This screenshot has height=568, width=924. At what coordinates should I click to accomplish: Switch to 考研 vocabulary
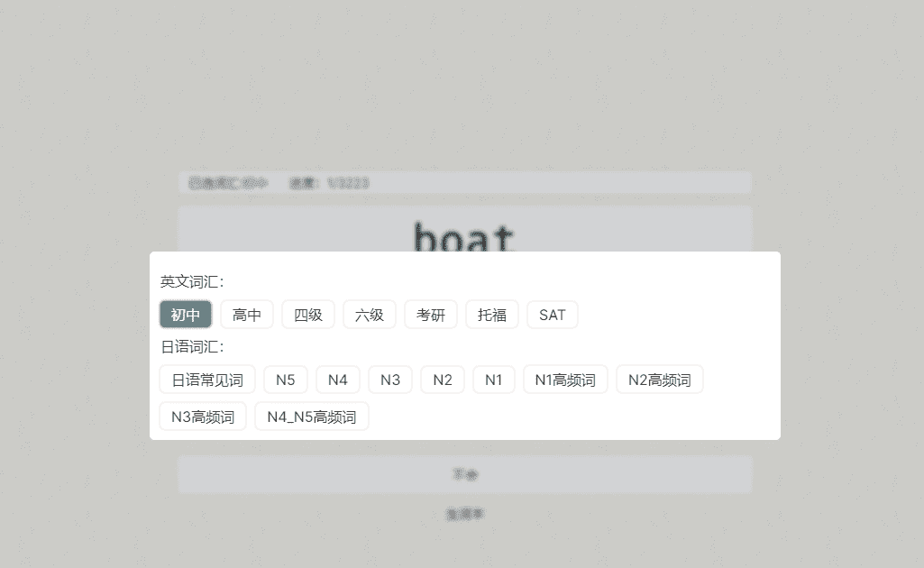[430, 314]
